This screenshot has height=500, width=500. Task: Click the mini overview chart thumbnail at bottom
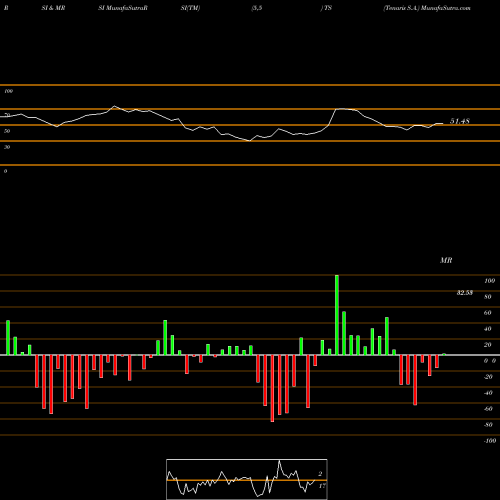click(247, 479)
